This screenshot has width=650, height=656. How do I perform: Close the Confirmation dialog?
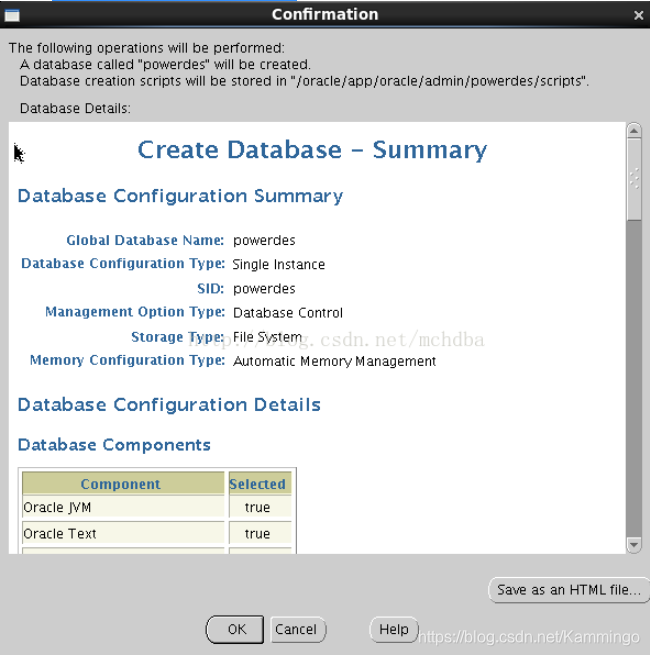638,15
